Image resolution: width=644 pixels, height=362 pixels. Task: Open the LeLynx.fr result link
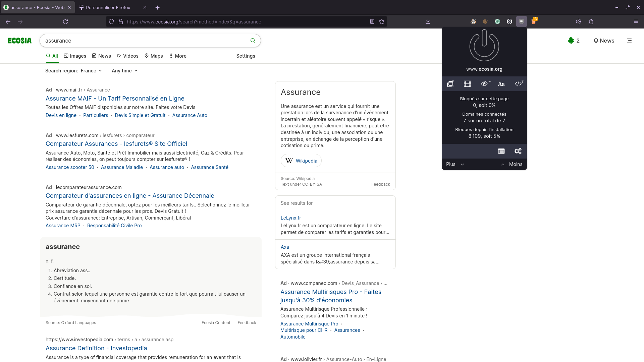coord(290,218)
